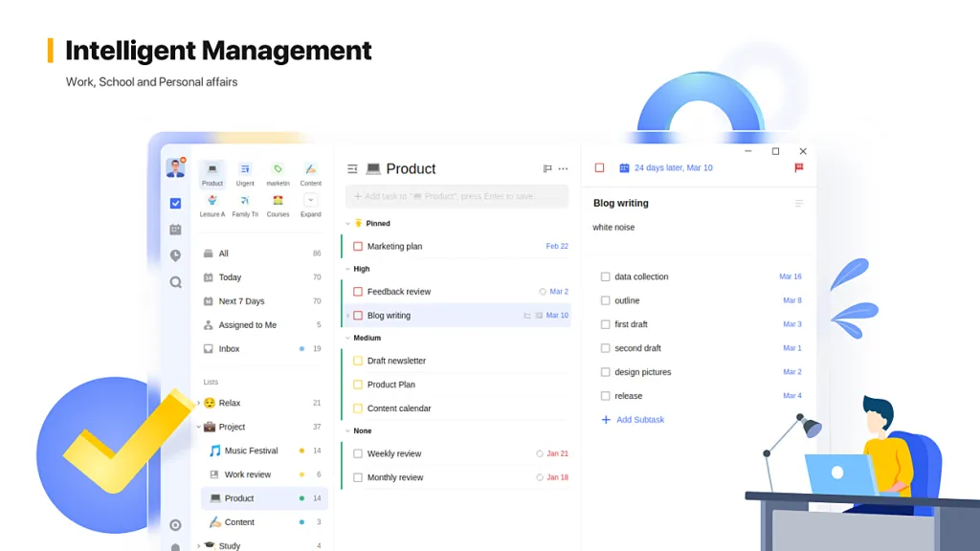980x551 pixels.
Task: Click the Add task input field
Action: pyautogui.click(x=457, y=196)
